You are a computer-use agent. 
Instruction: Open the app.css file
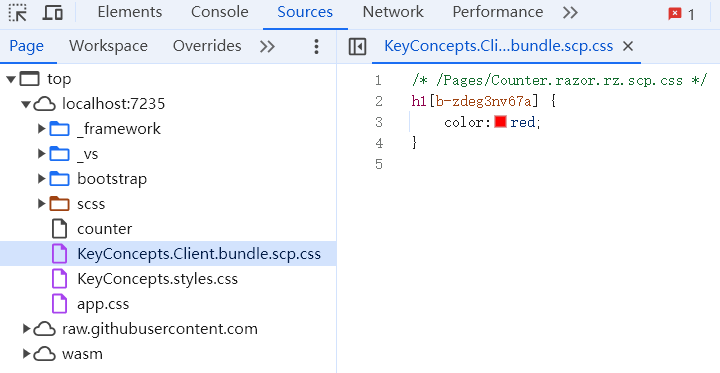tap(103, 304)
